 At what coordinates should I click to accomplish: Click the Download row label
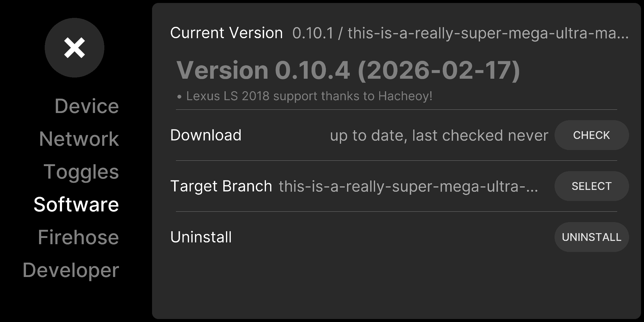[206, 135]
